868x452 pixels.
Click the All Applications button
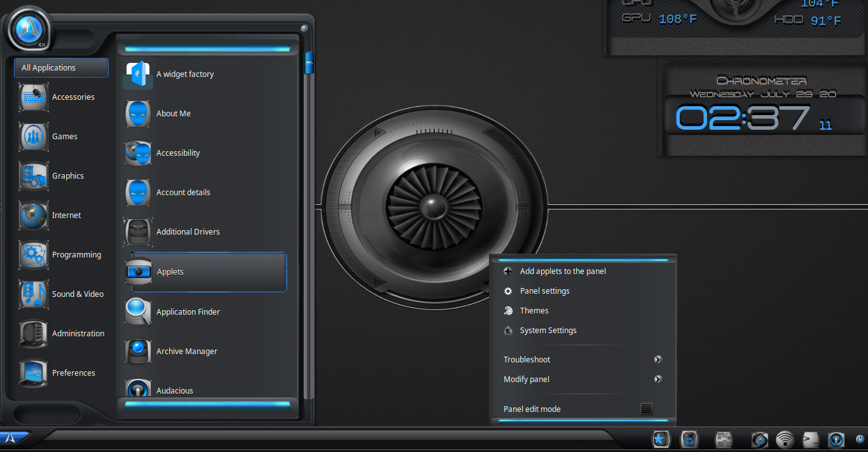click(x=61, y=68)
